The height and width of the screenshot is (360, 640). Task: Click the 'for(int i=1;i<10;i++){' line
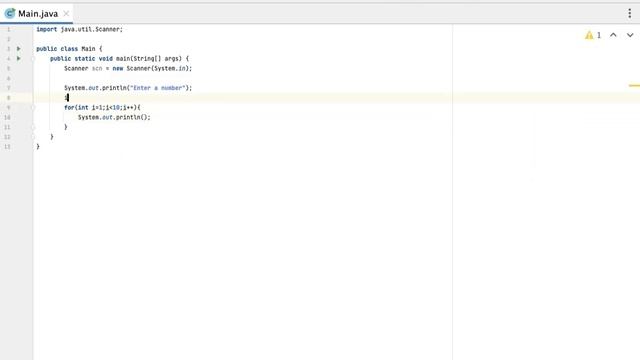(102, 107)
